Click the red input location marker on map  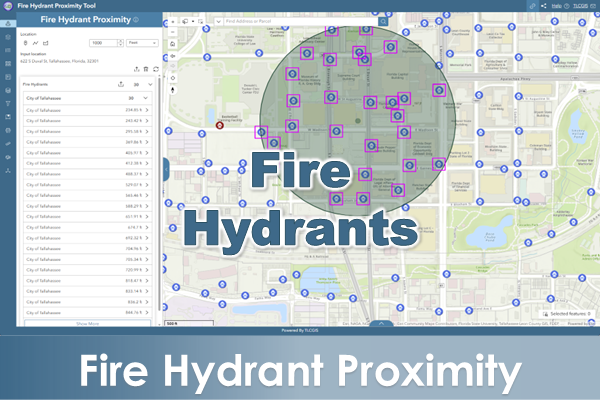pyautogui.click(x=220, y=125)
